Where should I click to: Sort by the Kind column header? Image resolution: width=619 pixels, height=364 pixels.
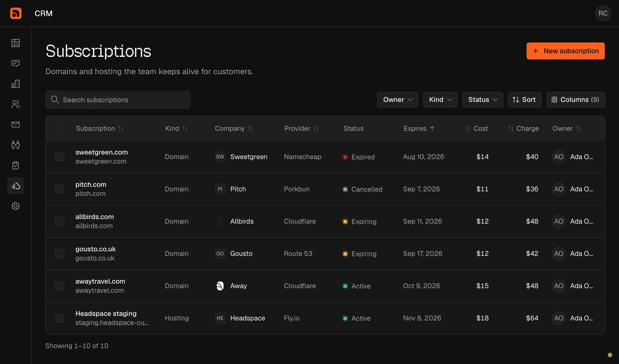(177, 129)
